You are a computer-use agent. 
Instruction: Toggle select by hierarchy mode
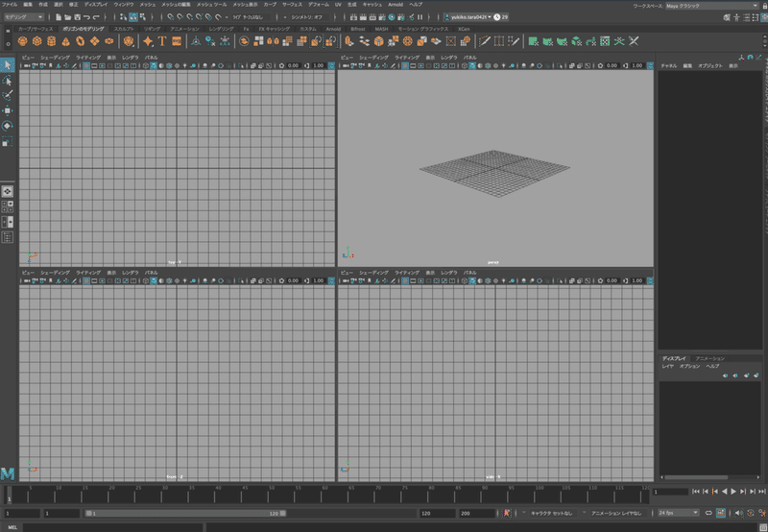click(124, 17)
